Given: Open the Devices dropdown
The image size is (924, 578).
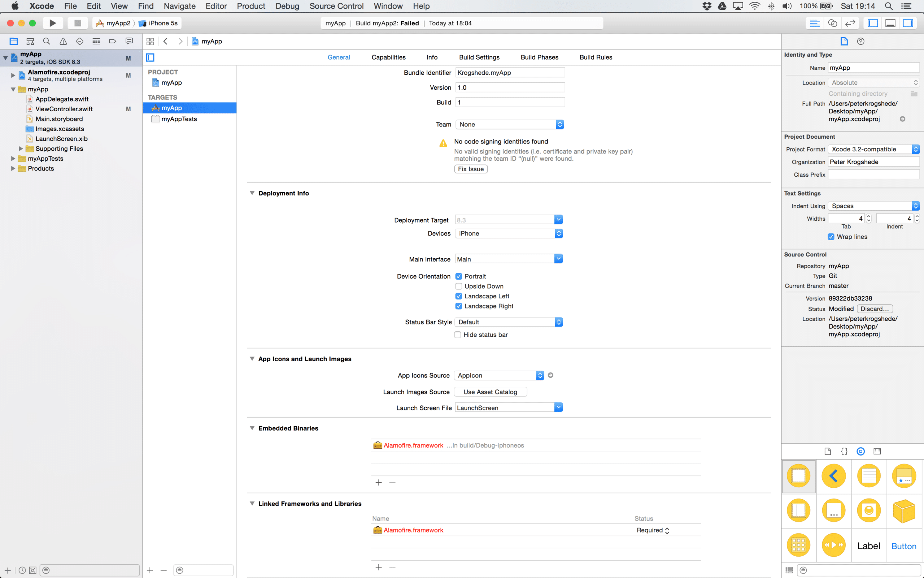Looking at the screenshot, I should coord(509,234).
